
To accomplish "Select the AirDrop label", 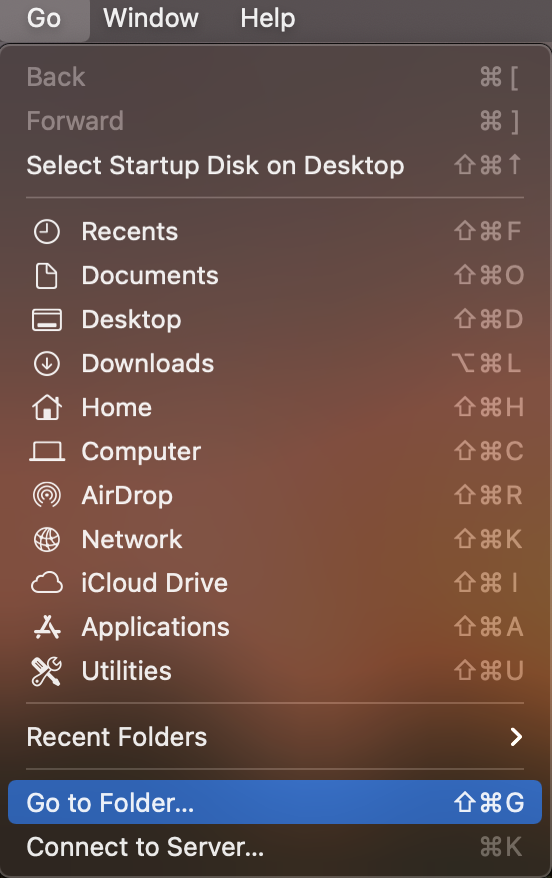I will tap(127, 496).
